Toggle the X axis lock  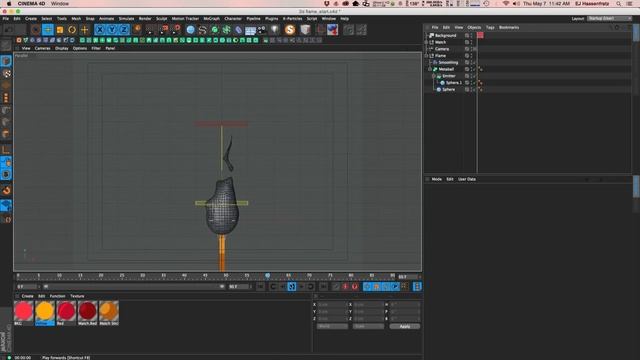click(x=100, y=29)
